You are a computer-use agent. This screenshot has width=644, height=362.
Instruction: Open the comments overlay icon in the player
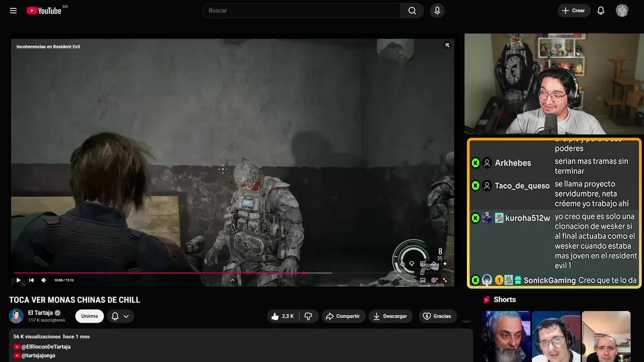423,263
